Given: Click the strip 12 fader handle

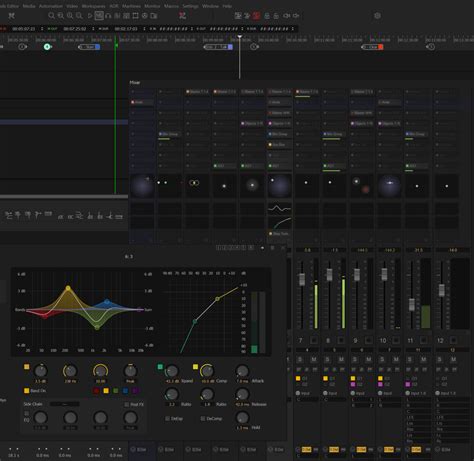Looking at the screenshot, I should point(442,290).
